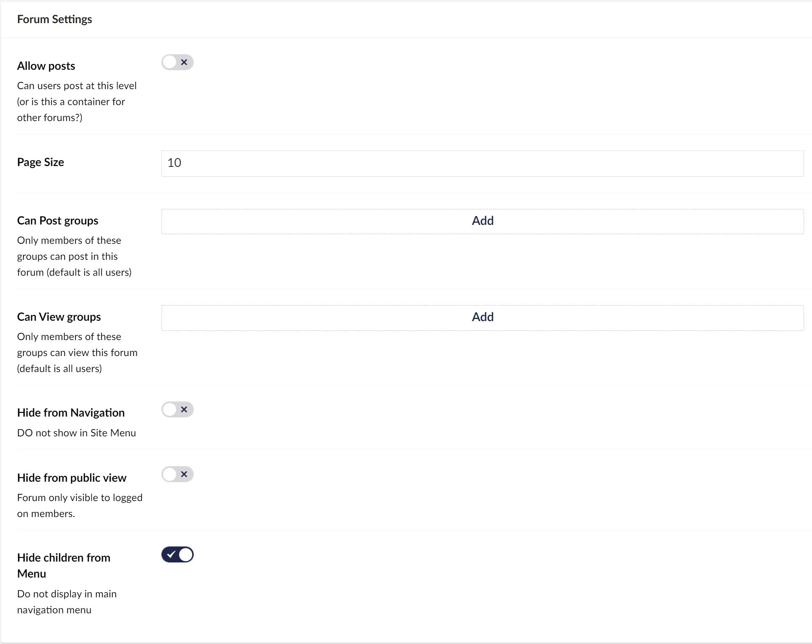Click the Allow posts label
This screenshot has height=644, width=812.
(46, 66)
